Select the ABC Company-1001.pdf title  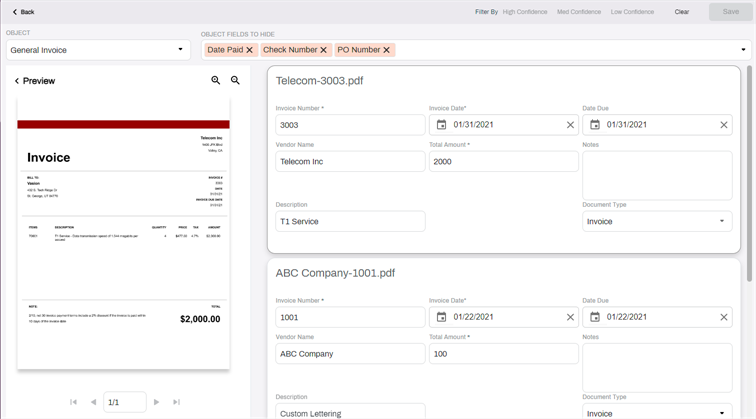pyautogui.click(x=335, y=273)
